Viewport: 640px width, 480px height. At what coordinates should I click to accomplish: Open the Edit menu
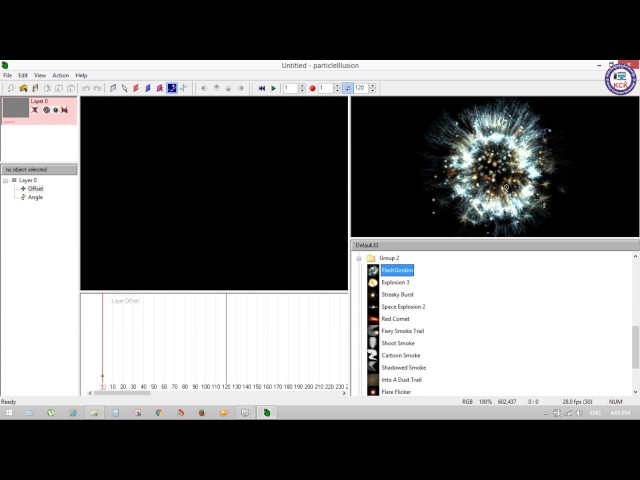coord(23,75)
